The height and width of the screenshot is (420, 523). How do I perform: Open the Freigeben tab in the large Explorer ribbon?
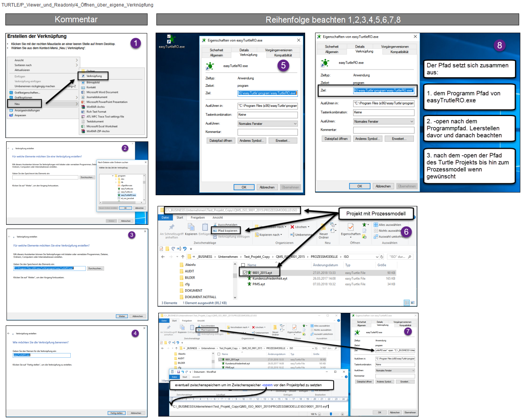point(198,217)
